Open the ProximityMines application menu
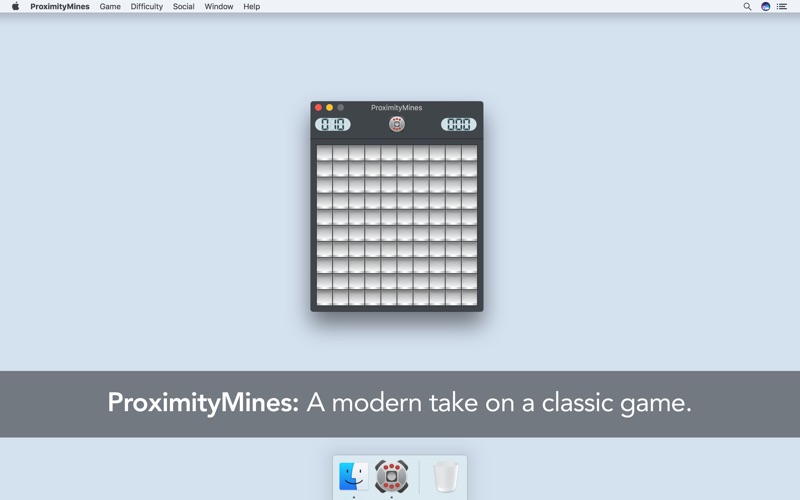 pyautogui.click(x=60, y=7)
